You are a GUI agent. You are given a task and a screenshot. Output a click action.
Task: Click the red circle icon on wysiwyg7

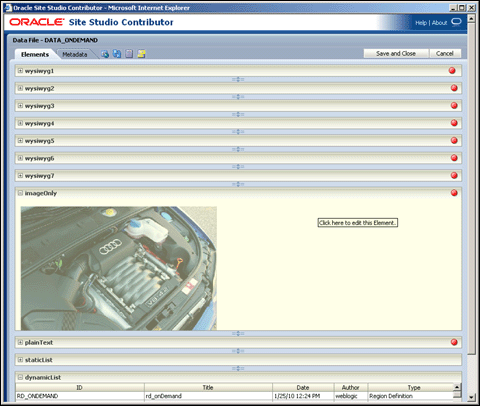[x=454, y=175]
